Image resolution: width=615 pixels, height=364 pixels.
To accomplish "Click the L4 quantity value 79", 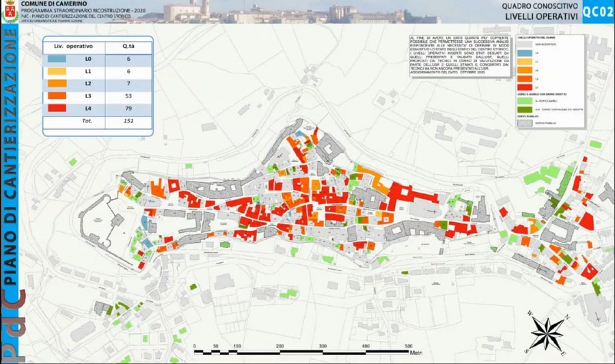I will (x=128, y=109).
